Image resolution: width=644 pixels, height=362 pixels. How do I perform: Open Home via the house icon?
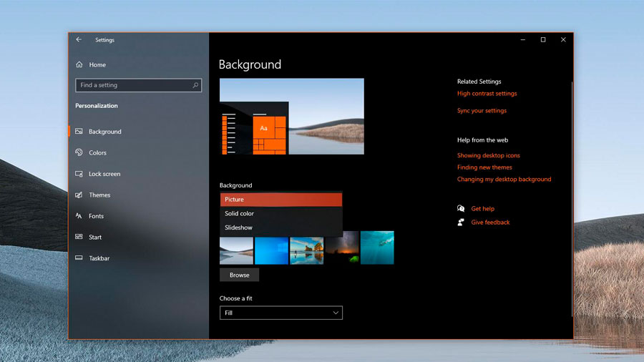pos(79,64)
